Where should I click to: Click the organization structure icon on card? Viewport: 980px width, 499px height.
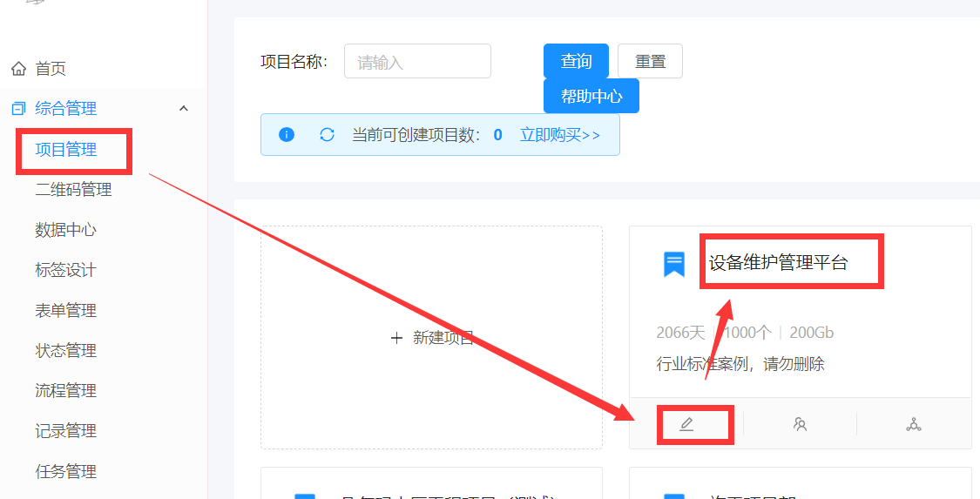[913, 424]
